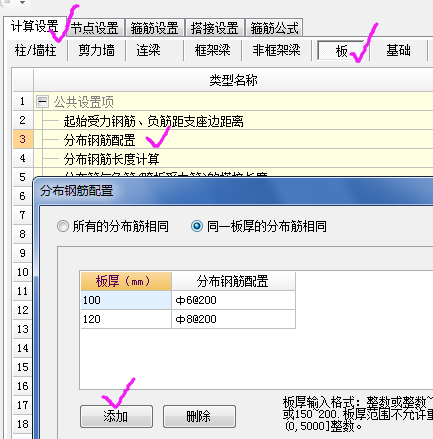Switch to the 搭接设置 tab

click(x=215, y=28)
